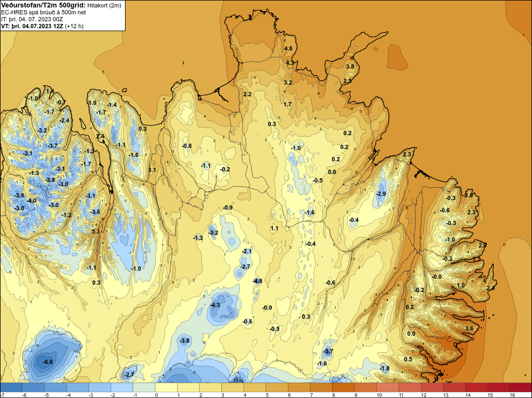This screenshot has height=398, width=532.
Task: Select the legend color band between 3 and 4
Action: pyautogui.click(x=233, y=387)
